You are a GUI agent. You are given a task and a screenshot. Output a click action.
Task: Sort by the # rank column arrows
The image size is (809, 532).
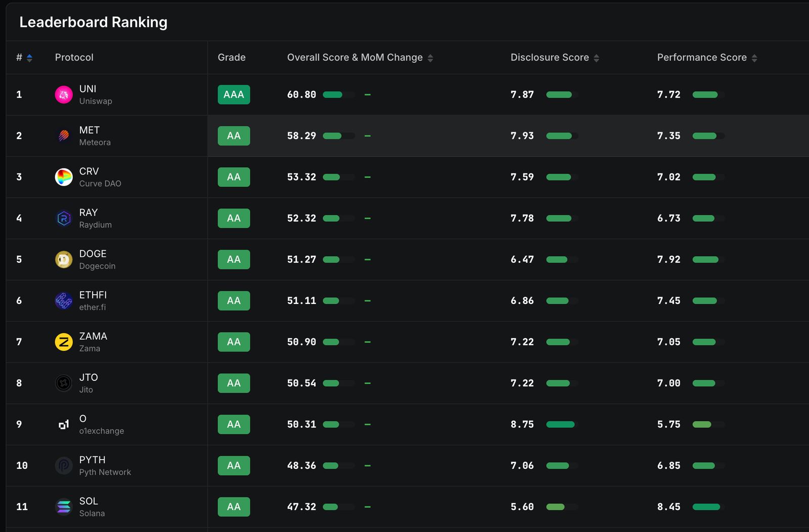29,58
